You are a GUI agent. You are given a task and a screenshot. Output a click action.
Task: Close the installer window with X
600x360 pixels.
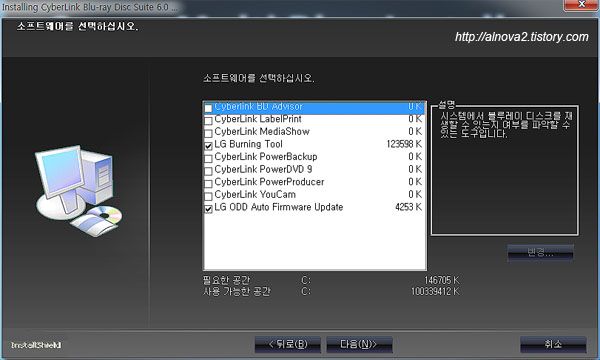tap(581, 5)
